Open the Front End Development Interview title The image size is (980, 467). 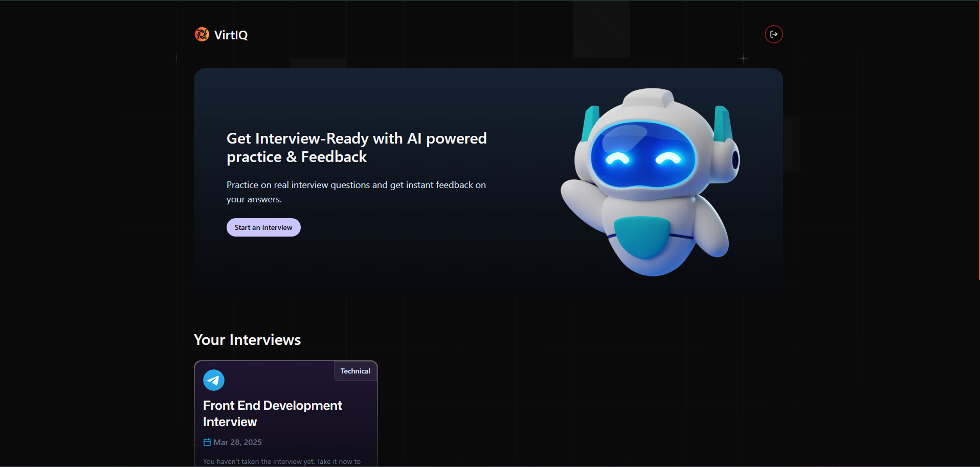coord(273,413)
